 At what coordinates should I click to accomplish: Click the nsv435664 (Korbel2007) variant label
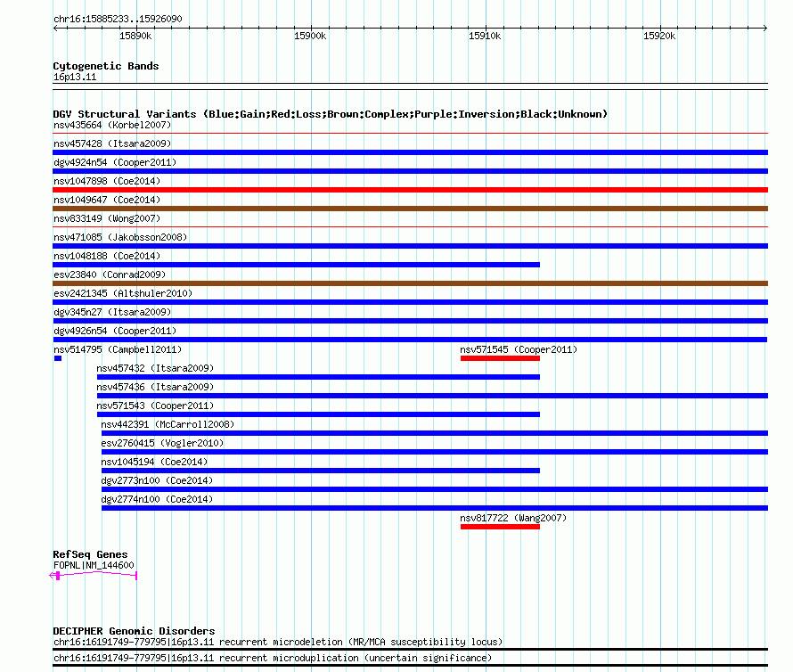click(x=112, y=125)
